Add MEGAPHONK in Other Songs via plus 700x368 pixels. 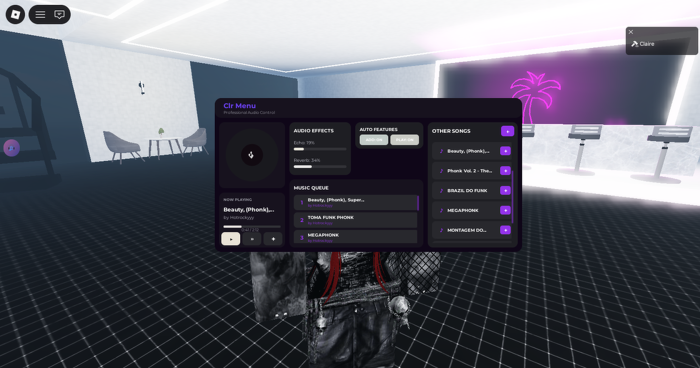505,210
